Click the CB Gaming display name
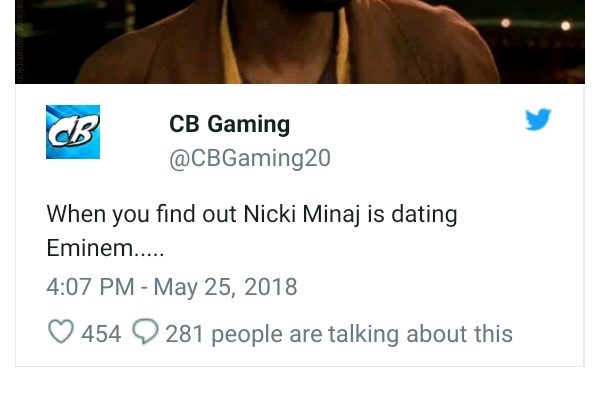The width and height of the screenshot is (600, 398). [x=230, y=124]
